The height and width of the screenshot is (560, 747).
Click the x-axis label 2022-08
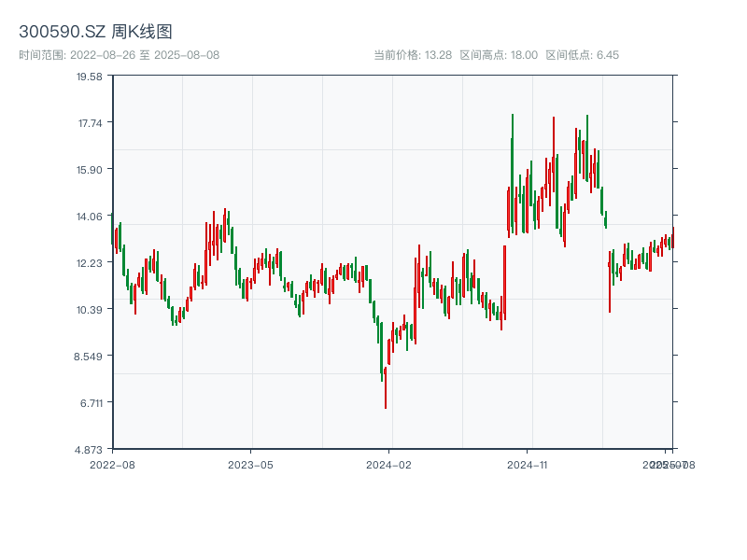coord(112,465)
